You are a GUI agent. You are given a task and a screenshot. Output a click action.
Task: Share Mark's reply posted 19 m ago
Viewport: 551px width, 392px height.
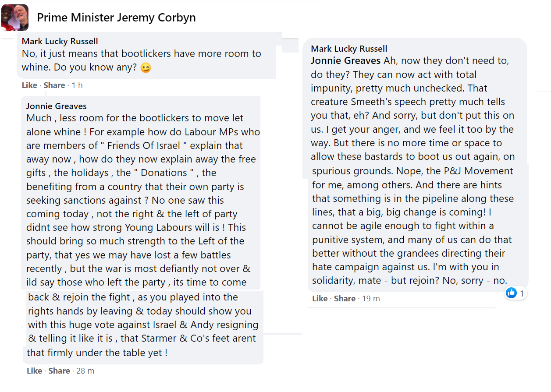[345, 299]
